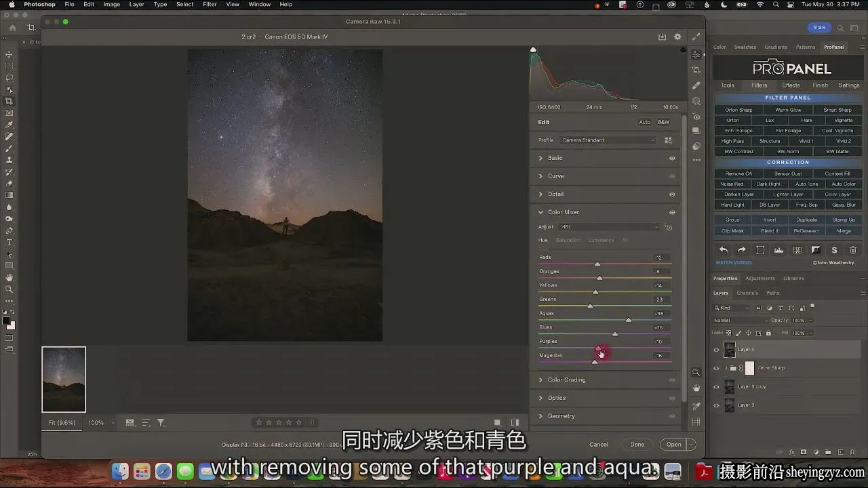Switch to the Saturation tab in Color Mixer

coord(568,240)
